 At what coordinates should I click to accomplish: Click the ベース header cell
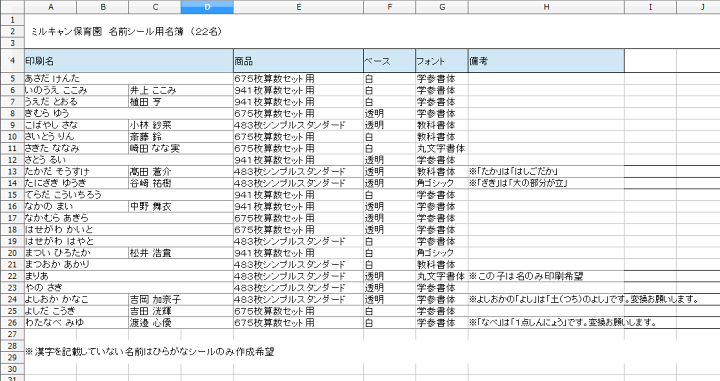pos(389,61)
